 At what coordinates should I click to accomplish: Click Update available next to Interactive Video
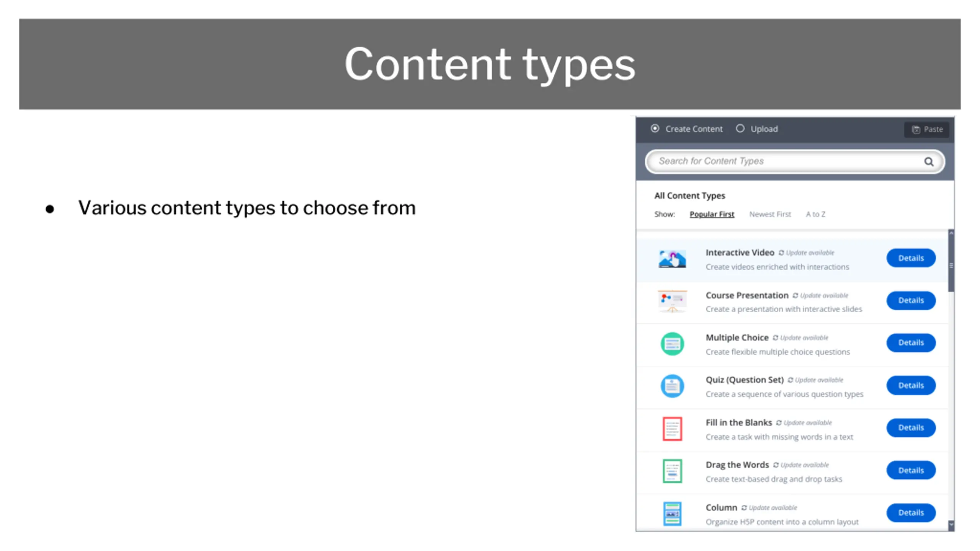pyautogui.click(x=806, y=253)
